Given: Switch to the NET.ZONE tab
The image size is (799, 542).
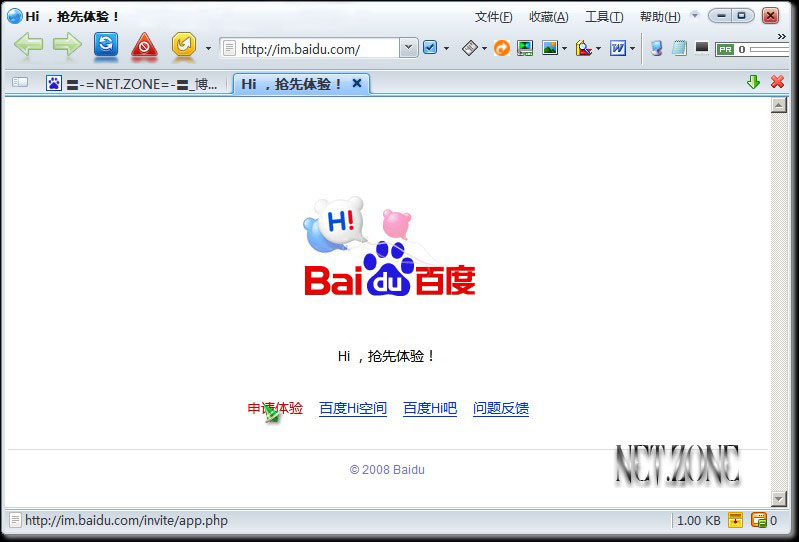Looking at the screenshot, I should [x=134, y=84].
